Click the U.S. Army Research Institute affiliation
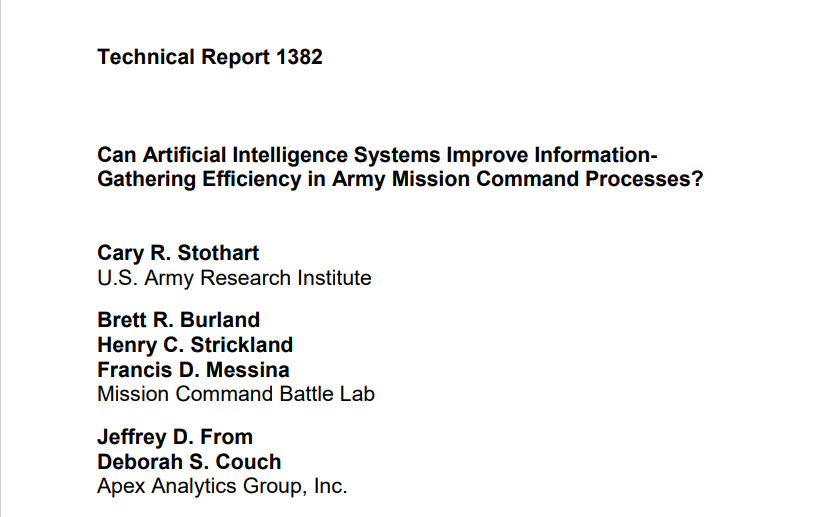This screenshot has width=816, height=517. pyautogui.click(x=234, y=278)
